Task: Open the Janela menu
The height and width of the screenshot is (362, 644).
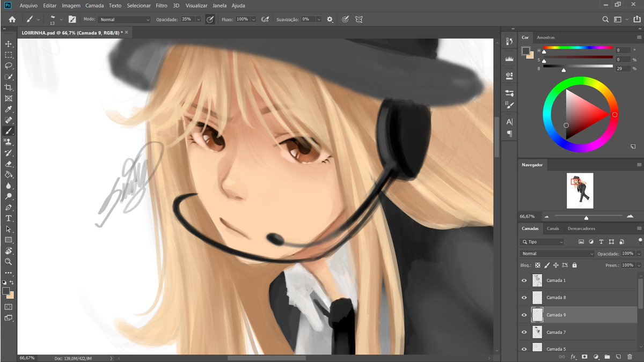Action: [x=219, y=5]
